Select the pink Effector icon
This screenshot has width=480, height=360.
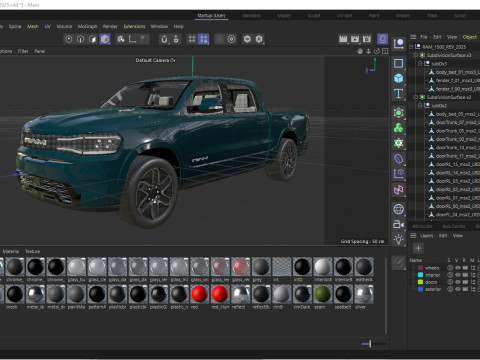point(398,190)
